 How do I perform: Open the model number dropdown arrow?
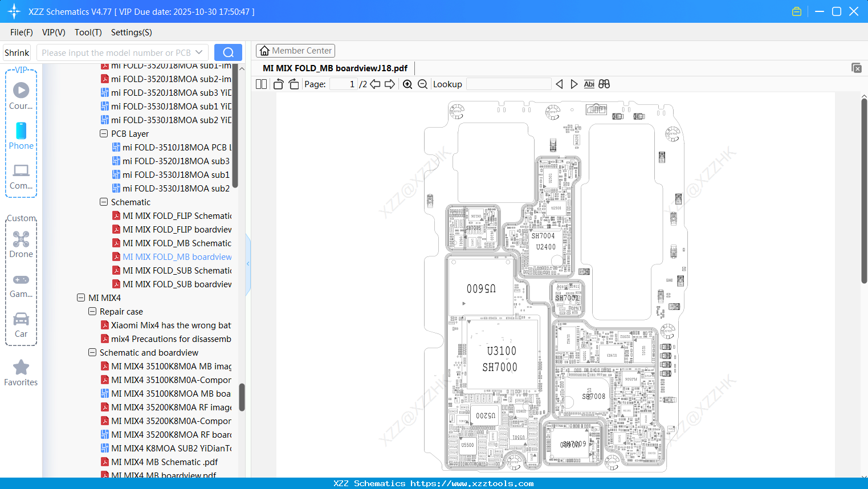click(199, 52)
